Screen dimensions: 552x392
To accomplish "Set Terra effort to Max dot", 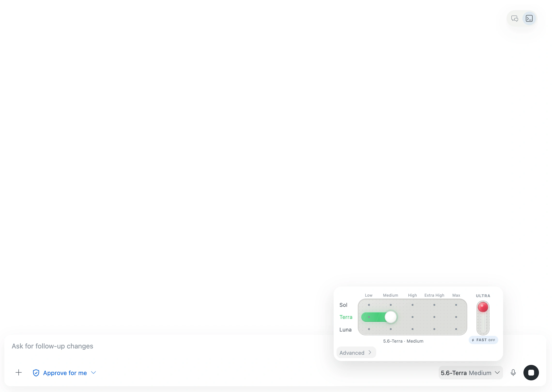I will pyautogui.click(x=456, y=317).
